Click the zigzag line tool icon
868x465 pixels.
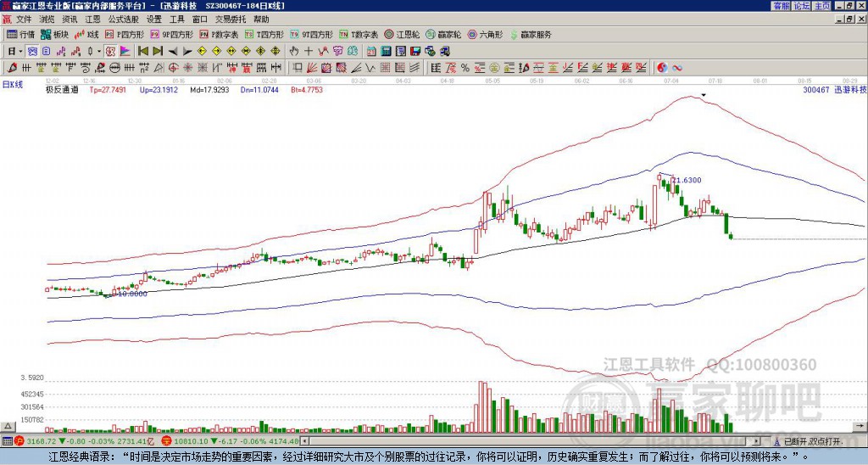[x=370, y=68]
